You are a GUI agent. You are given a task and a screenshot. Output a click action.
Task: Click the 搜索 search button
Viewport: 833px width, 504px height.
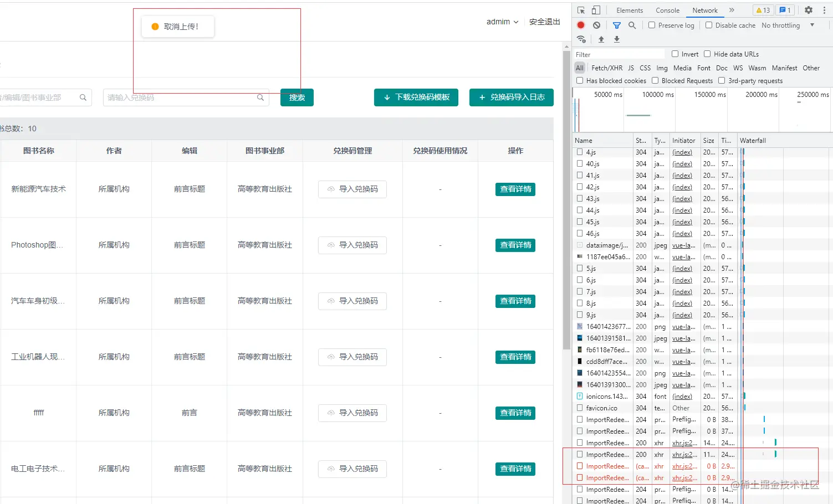click(297, 97)
